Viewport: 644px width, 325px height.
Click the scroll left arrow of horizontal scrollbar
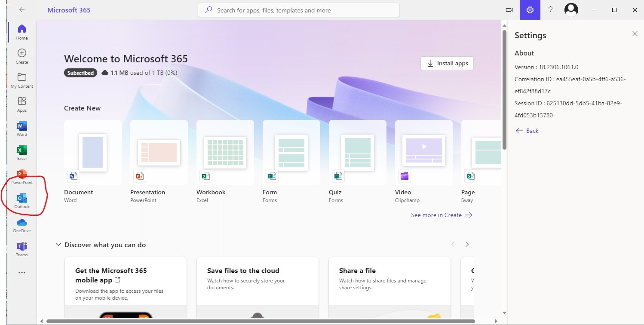(x=42, y=321)
